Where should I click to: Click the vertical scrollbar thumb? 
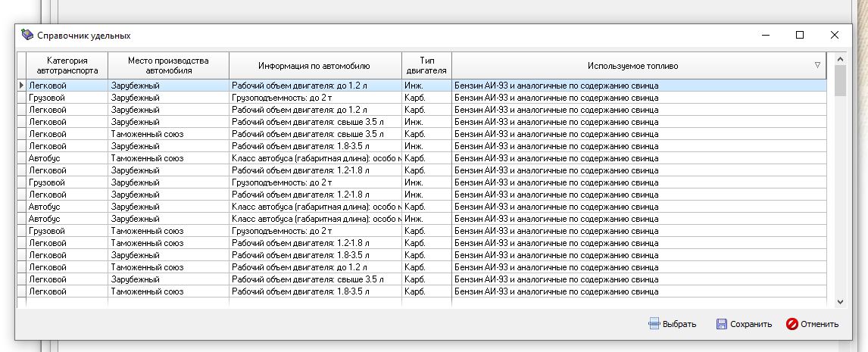click(x=840, y=81)
